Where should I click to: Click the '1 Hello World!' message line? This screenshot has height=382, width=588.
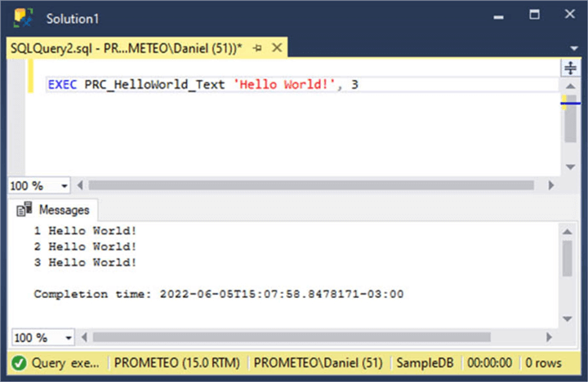pyautogui.click(x=85, y=230)
